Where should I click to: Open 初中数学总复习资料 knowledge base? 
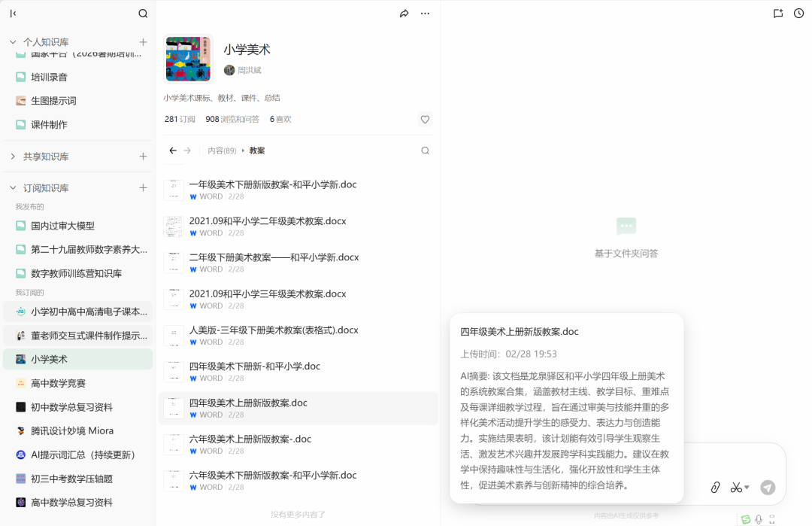(77, 407)
